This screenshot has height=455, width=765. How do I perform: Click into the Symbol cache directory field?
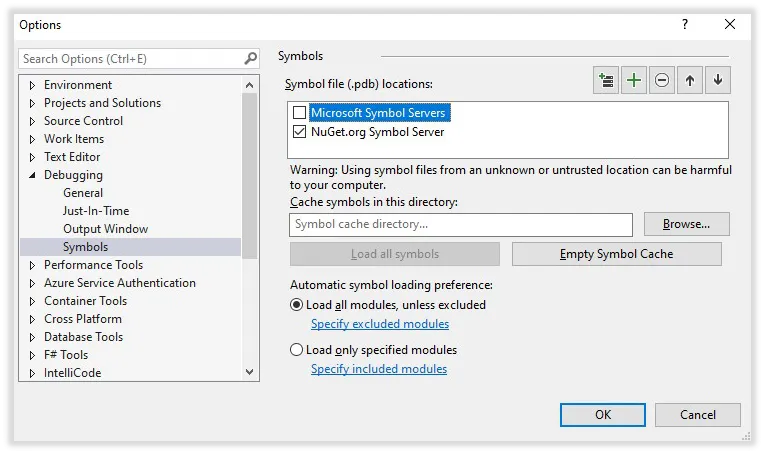[x=461, y=224]
